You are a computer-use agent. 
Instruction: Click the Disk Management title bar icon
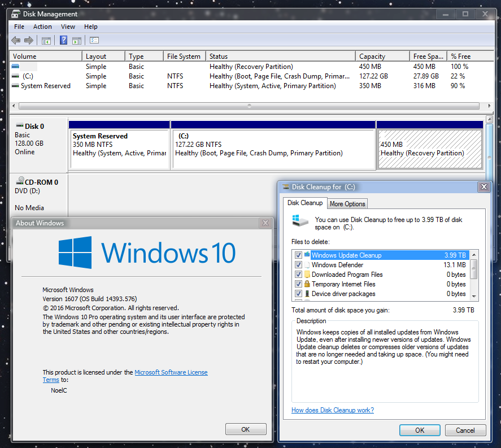pos(15,14)
